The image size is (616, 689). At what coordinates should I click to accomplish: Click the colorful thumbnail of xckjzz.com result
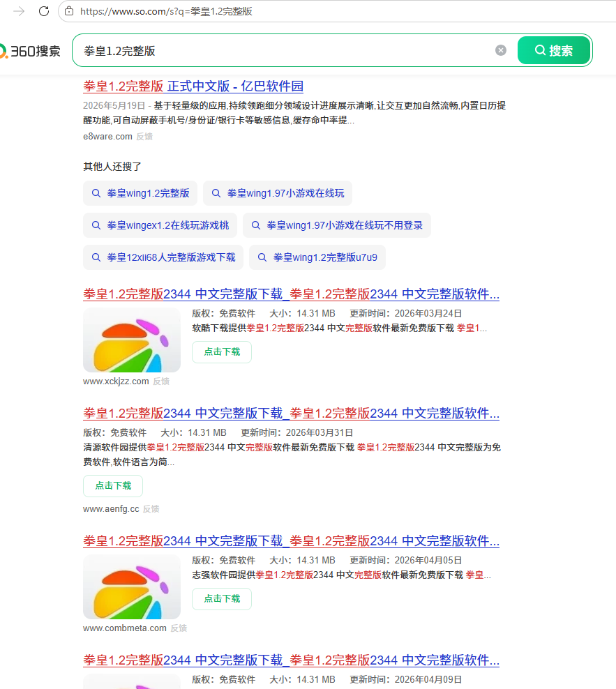(x=132, y=340)
